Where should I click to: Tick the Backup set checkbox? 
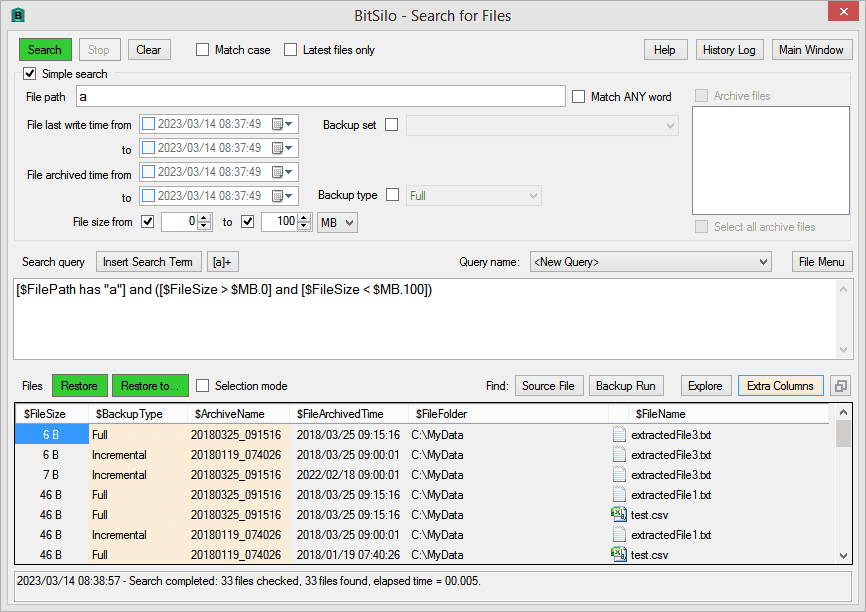(x=392, y=125)
